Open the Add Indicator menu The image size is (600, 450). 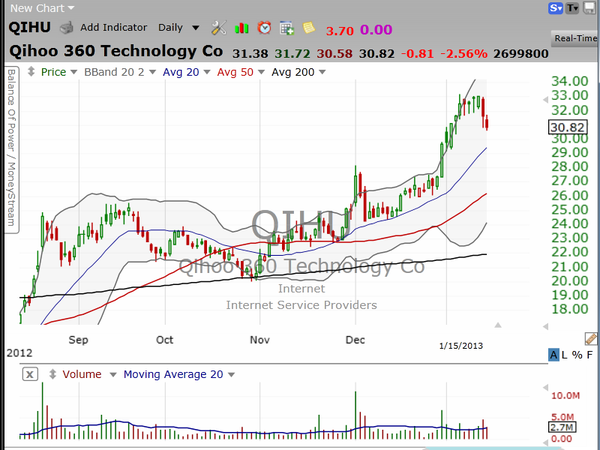[113, 28]
